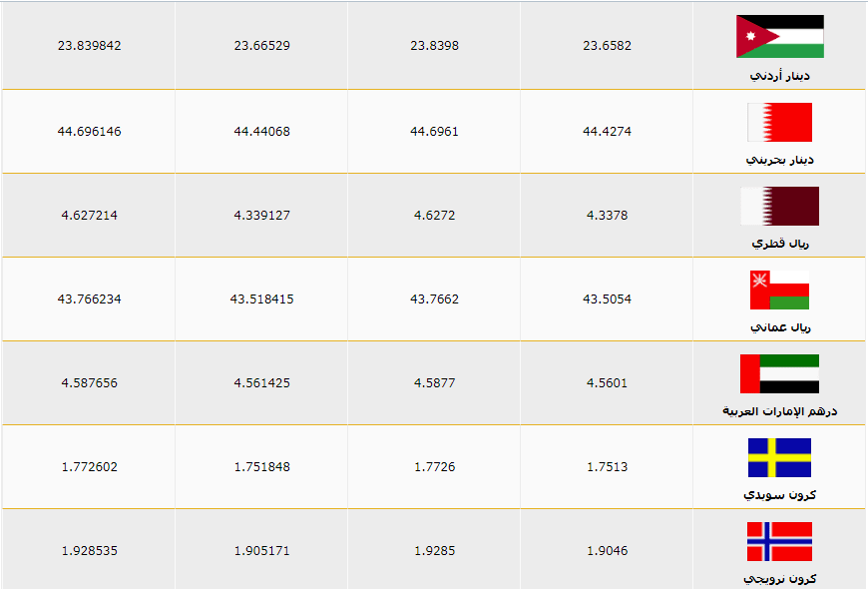The image size is (868, 589).
Task: Select the كرون نرويجي currency label
Action: coord(779,579)
